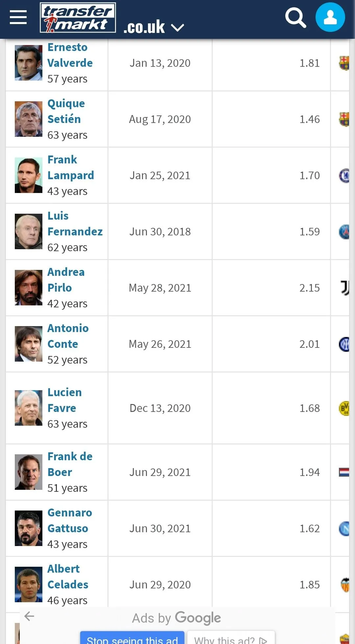Image resolution: width=355 pixels, height=644 pixels.
Task: Expand the .co.uk domain dropdown
Action: coord(177,28)
